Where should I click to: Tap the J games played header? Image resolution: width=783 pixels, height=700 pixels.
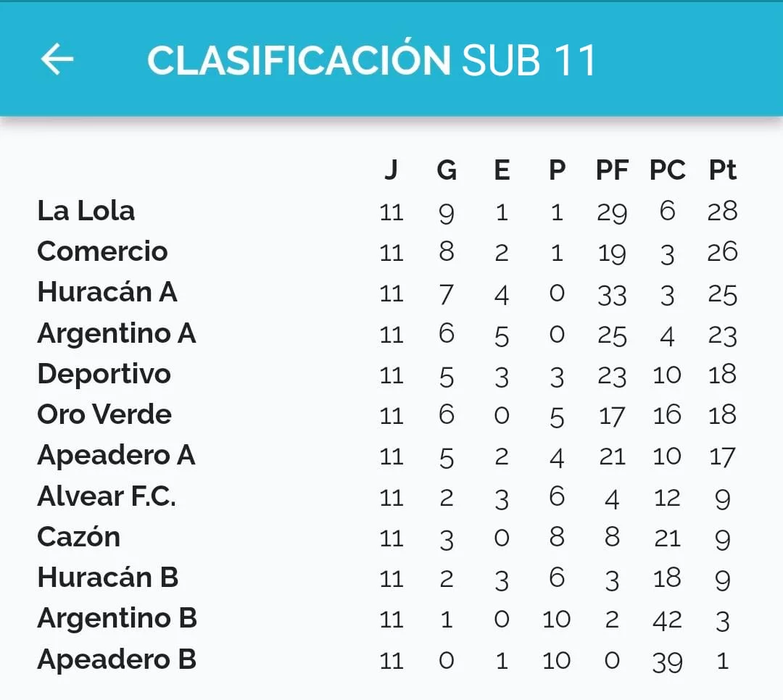(391, 170)
